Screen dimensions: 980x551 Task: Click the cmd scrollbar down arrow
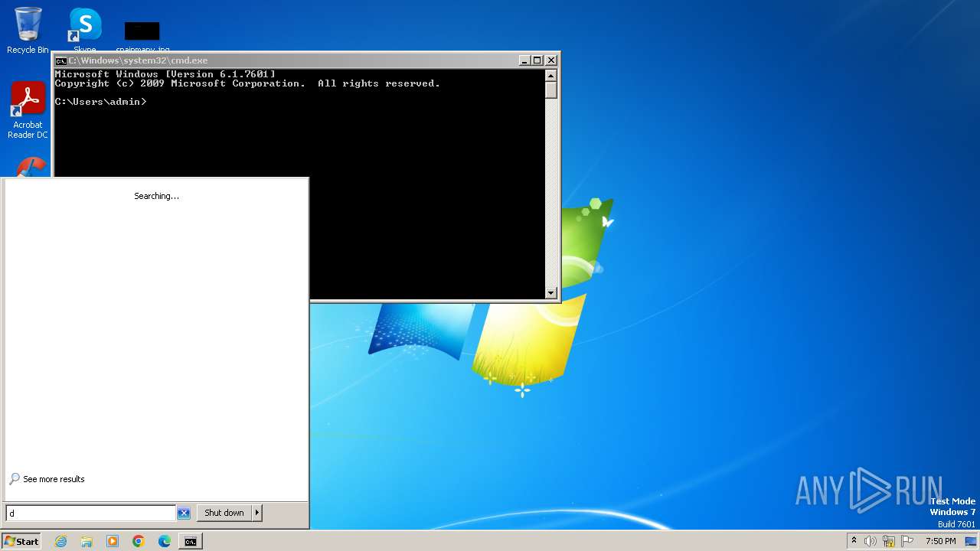point(550,292)
